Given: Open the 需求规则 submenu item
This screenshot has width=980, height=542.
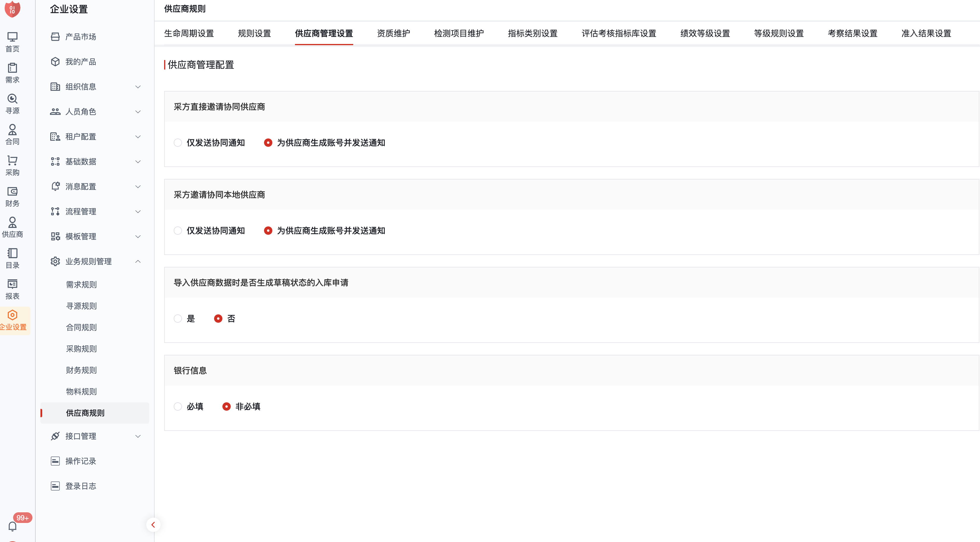Looking at the screenshot, I should pyautogui.click(x=81, y=285).
